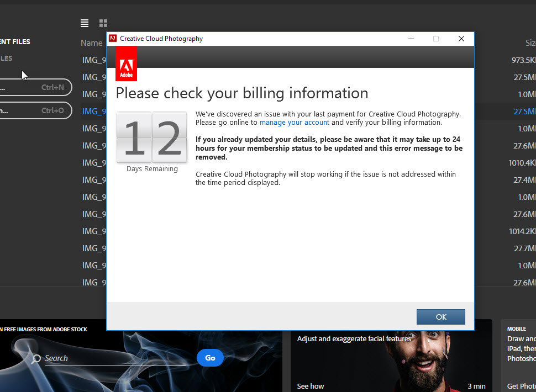Focus the Adobe Stock Search field
536x392 pixels.
114,358
